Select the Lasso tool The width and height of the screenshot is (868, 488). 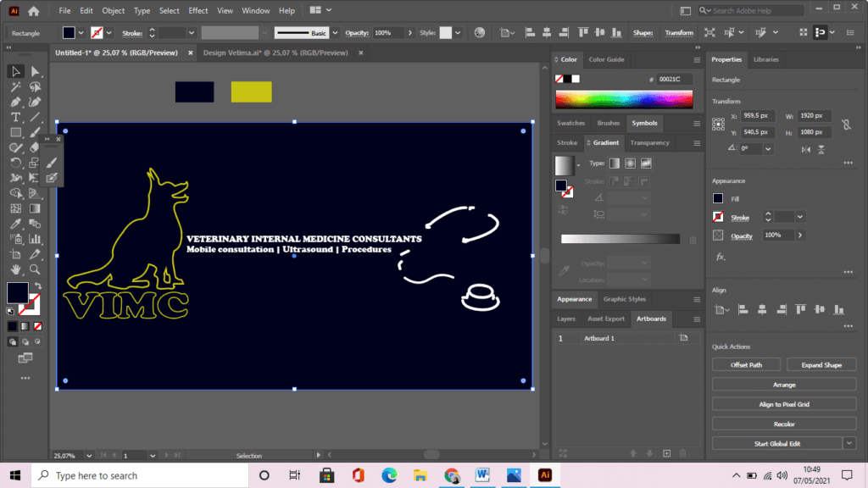click(x=35, y=87)
